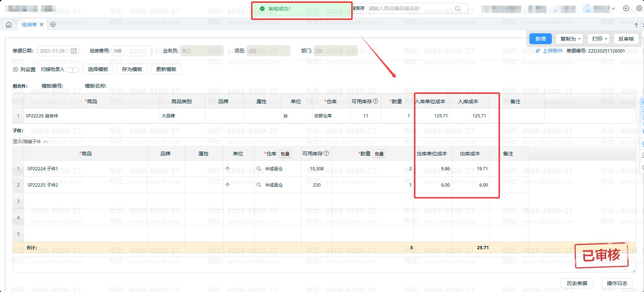Click the 组装费用 input field
The image size is (644, 292).
pos(131,51)
